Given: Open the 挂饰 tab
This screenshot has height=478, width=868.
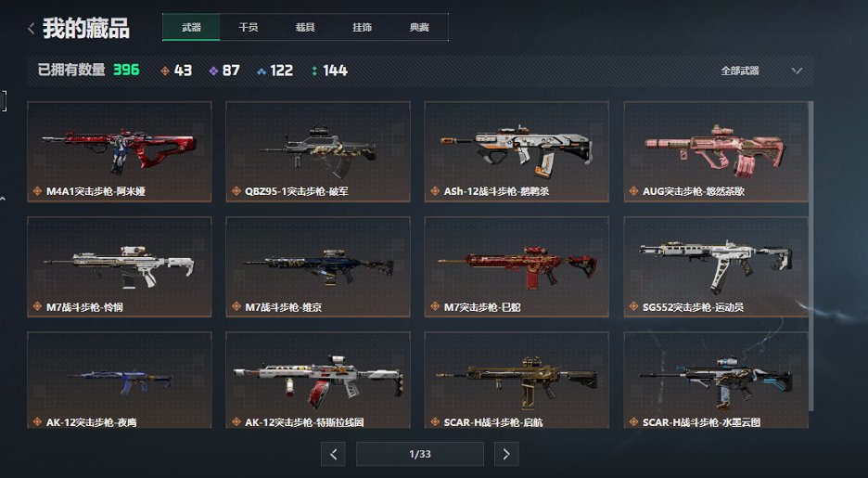Looking at the screenshot, I should click(x=362, y=27).
